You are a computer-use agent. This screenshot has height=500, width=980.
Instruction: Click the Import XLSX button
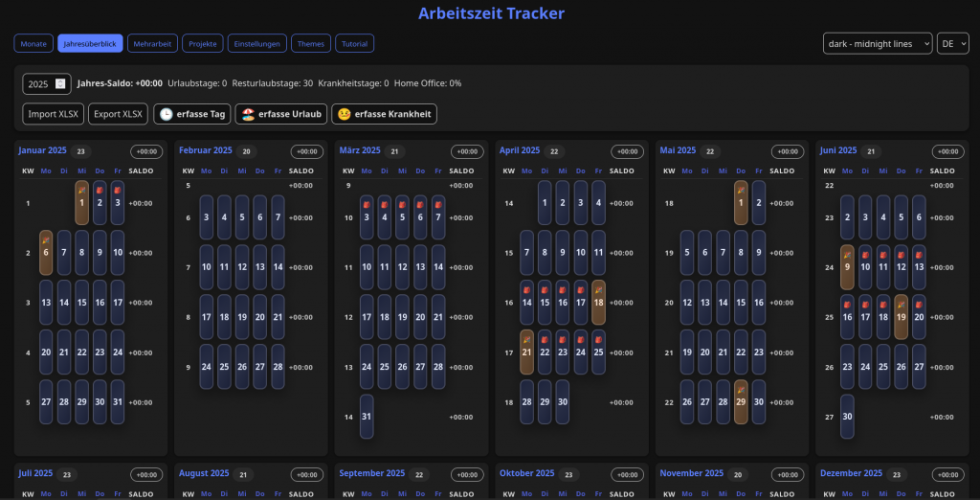pos(54,114)
